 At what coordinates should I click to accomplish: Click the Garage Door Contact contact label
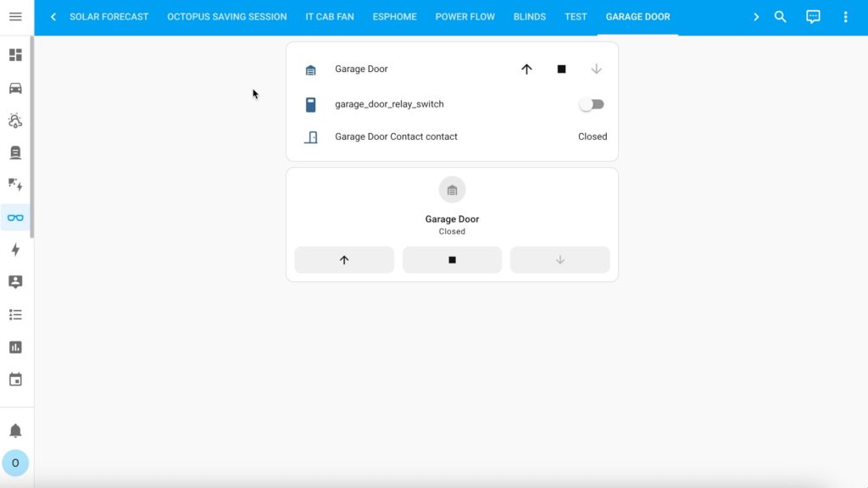397,136
